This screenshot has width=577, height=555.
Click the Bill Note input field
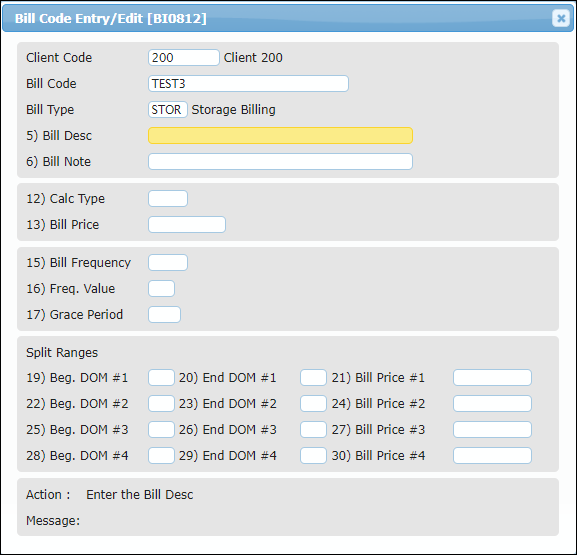coord(280,162)
